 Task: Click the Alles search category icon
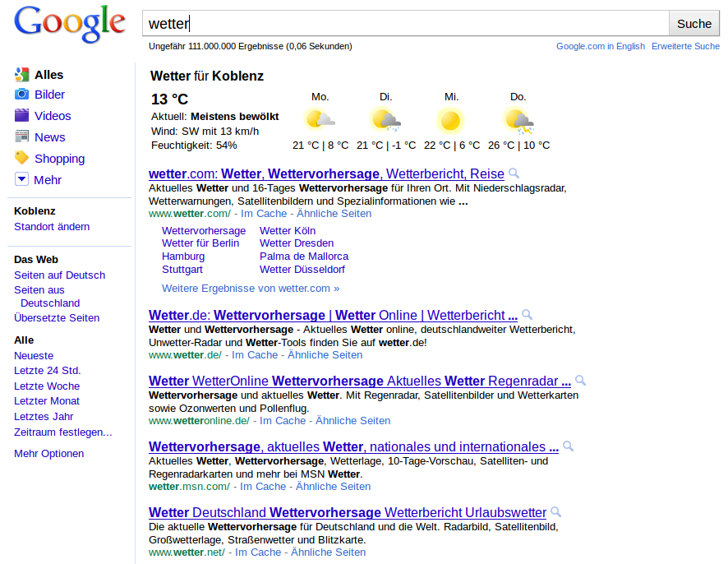[22, 74]
